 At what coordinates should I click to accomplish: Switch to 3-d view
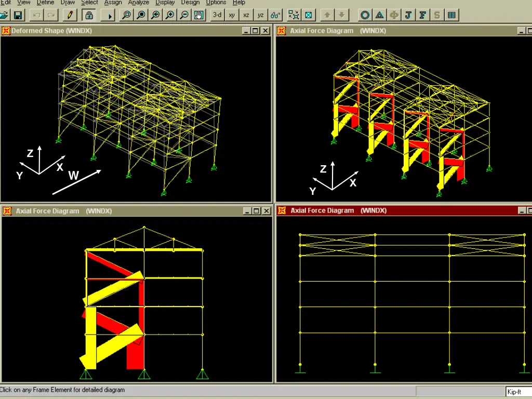(x=217, y=15)
